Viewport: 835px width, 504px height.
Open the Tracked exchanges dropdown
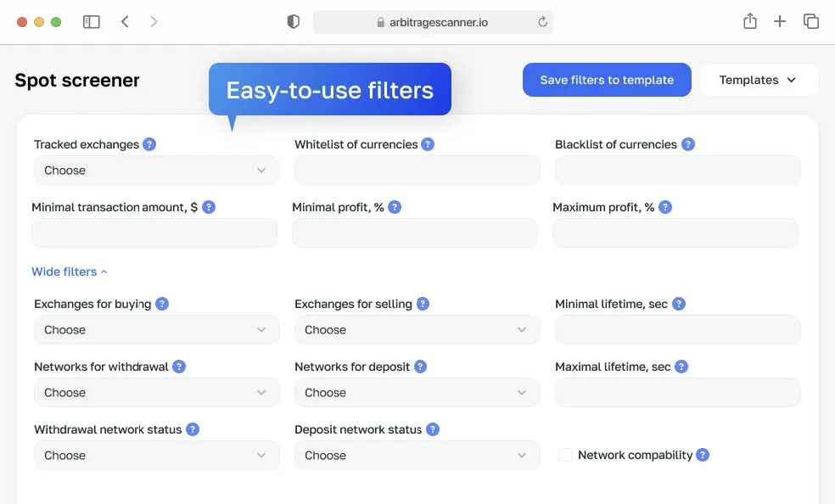pos(156,171)
